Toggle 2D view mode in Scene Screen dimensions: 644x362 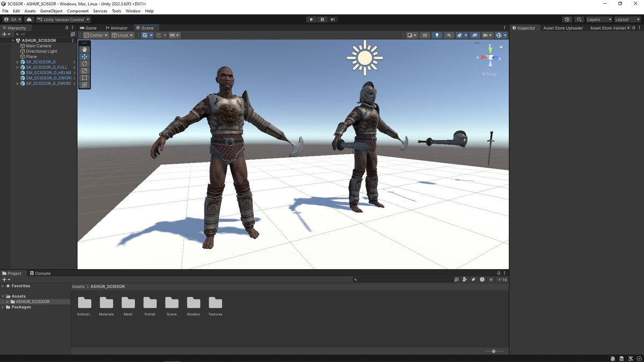425,35
